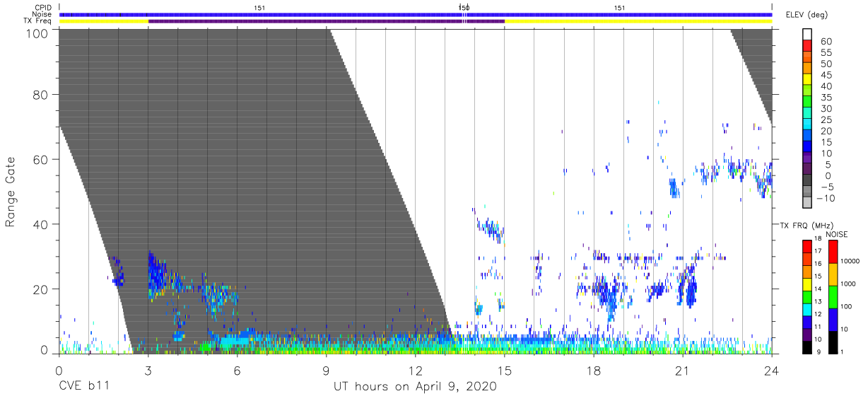Click the 'CVE b11' radar beam label

point(84,387)
